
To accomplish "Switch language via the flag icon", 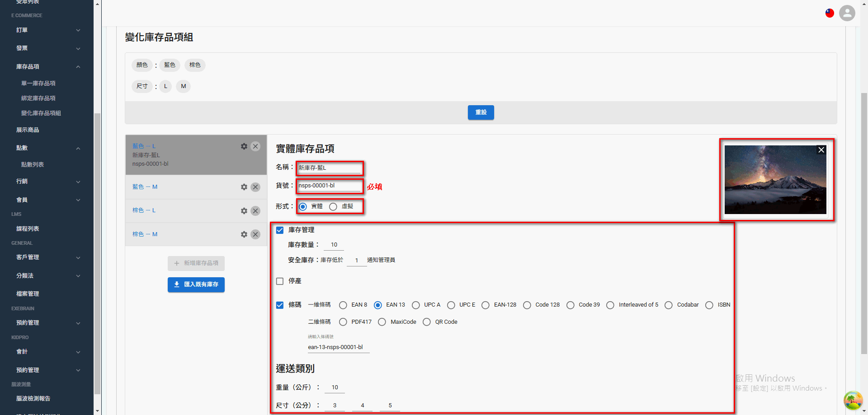I will [830, 13].
